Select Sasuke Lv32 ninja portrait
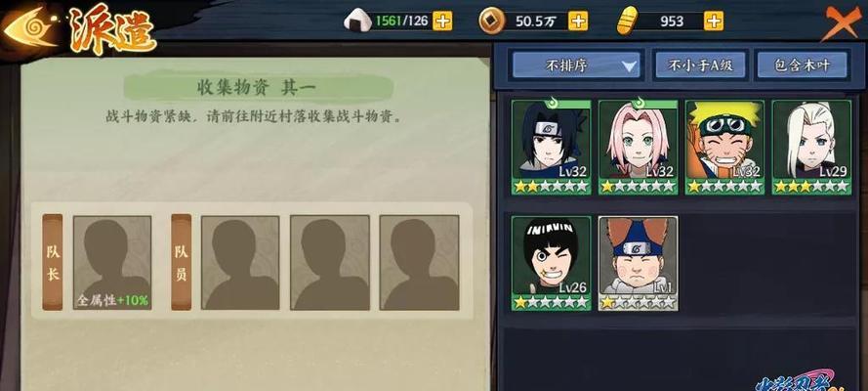The height and width of the screenshot is (391, 868). coord(551,147)
